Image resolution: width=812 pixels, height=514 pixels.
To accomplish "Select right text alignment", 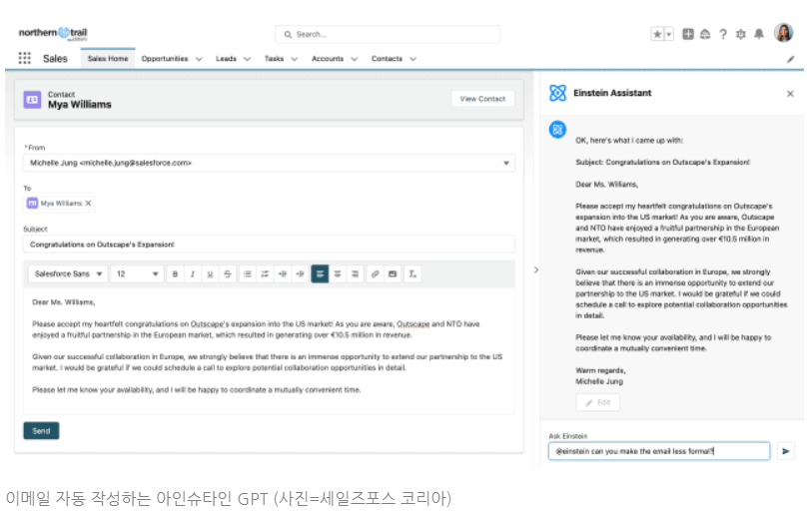I will coord(356,273).
